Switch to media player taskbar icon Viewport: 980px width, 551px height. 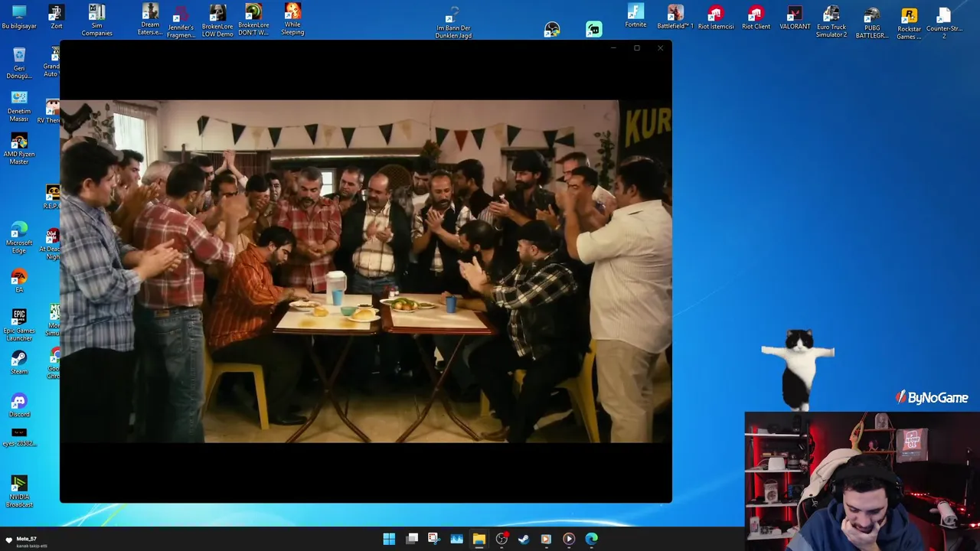point(569,539)
